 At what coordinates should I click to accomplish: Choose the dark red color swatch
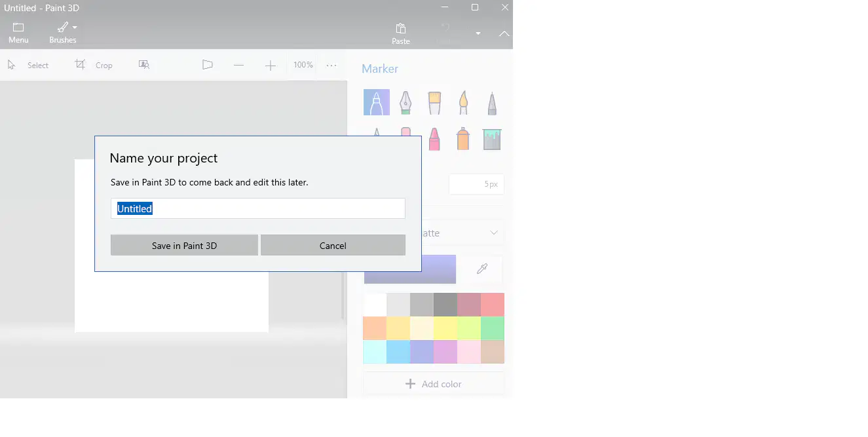point(469,305)
